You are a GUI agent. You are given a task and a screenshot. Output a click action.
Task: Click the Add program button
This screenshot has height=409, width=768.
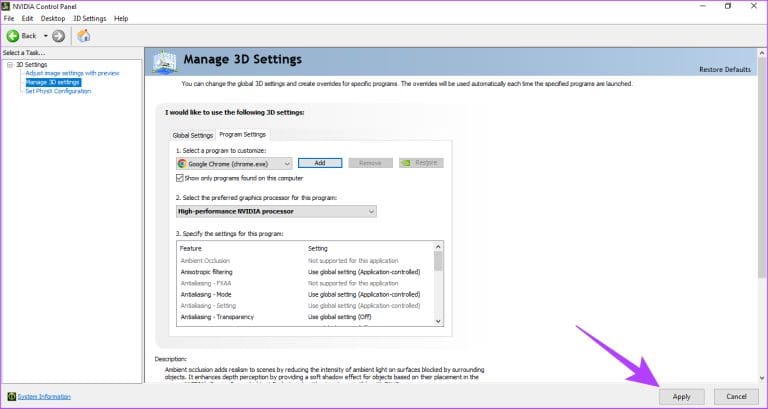319,163
